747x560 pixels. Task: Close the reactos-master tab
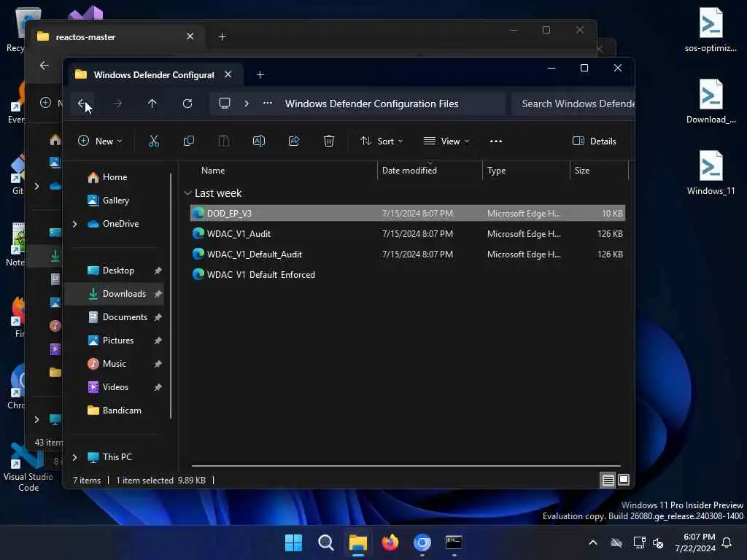190,36
